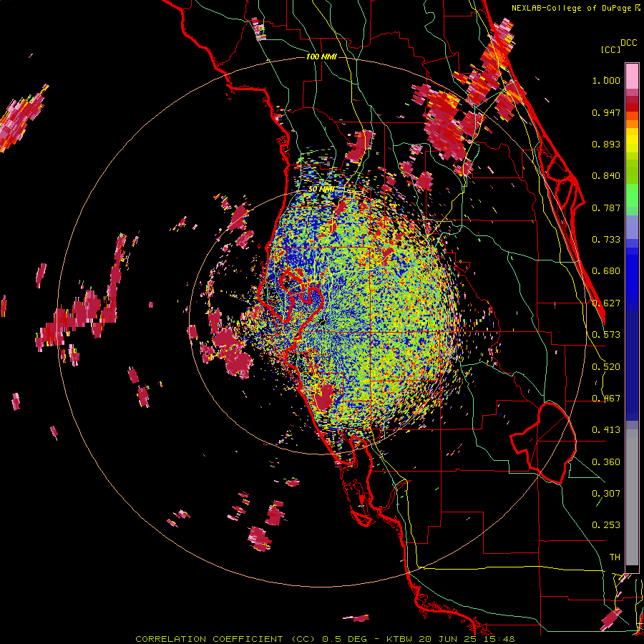644x644 pixels.
Task: Select the 0.840 scale value
Action: click(606, 176)
